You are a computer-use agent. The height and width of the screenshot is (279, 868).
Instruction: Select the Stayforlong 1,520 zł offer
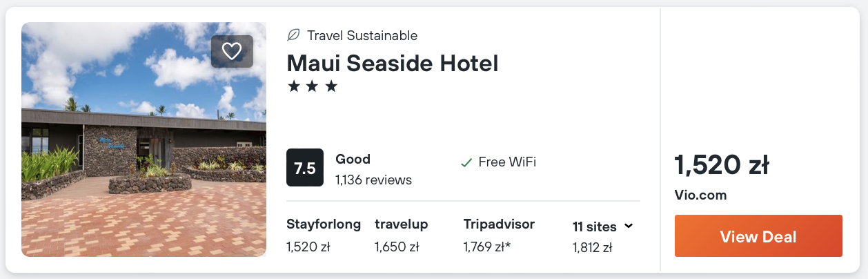324,235
